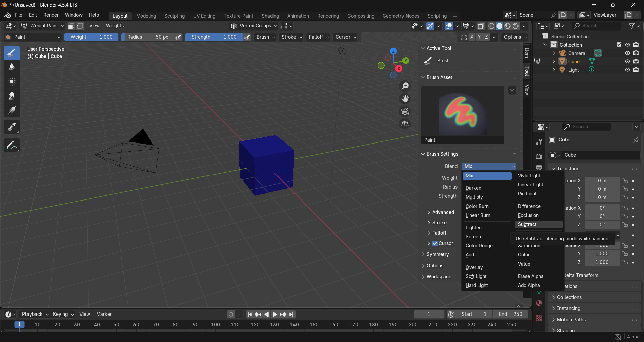Toggle the Cursor checkbox in brush panel
The height and width of the screenshot is (342, 644).
coord(435,243)
